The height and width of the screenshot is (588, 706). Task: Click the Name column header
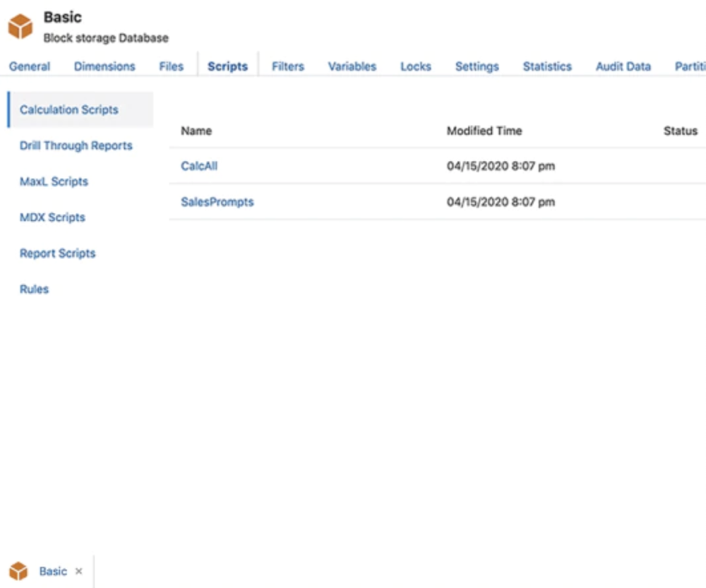point(195,131)
